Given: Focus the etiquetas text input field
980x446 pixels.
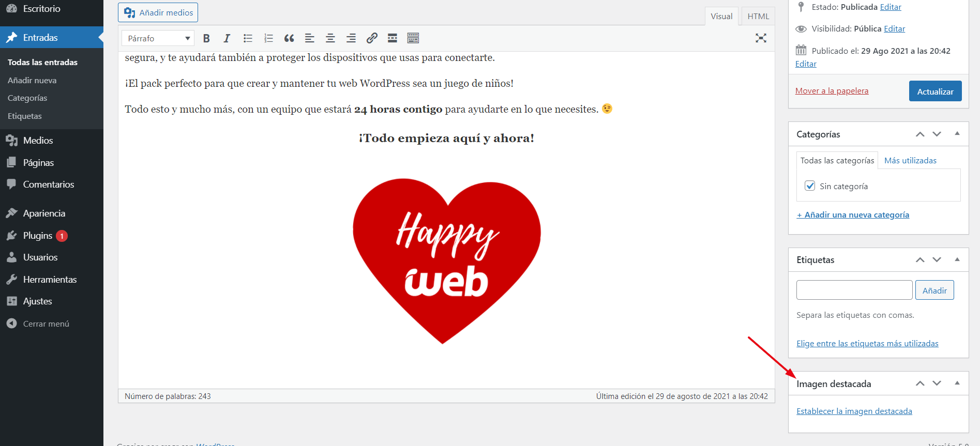Looking at the screenshot, I should pyautogui.click(x=854, y=290).
